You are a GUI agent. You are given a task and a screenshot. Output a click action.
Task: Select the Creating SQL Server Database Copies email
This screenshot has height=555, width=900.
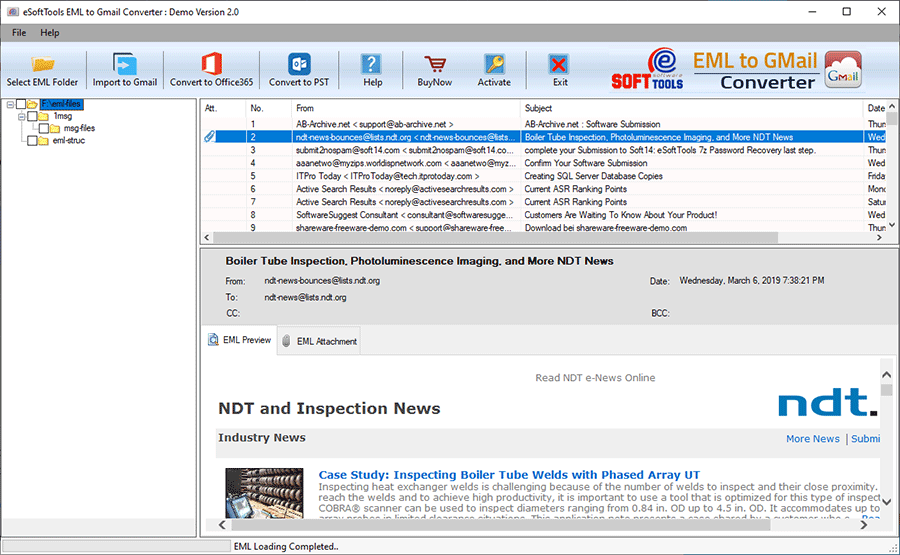point(543,176)
